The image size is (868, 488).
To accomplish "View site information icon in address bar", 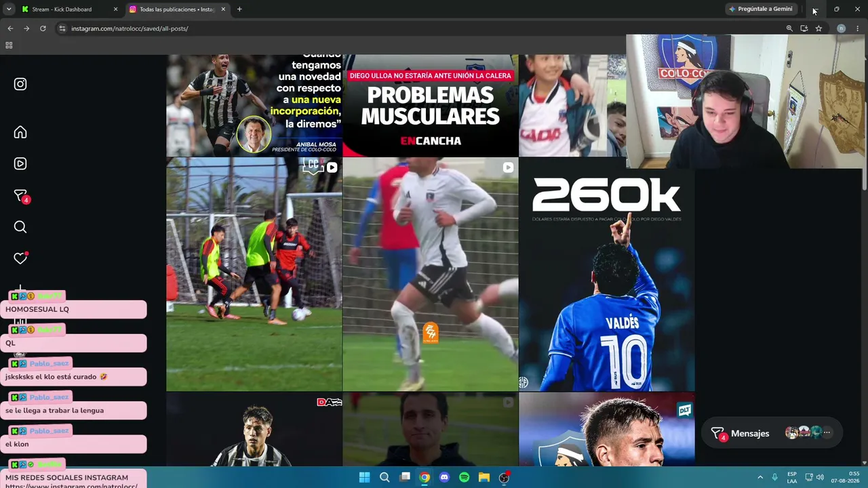I will (x=62, y=28).
